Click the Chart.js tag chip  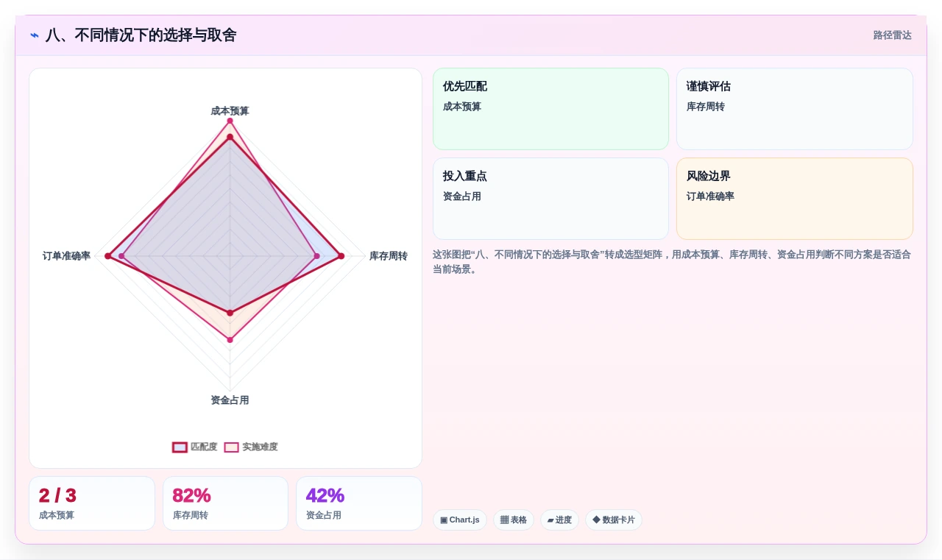point(460,520)
